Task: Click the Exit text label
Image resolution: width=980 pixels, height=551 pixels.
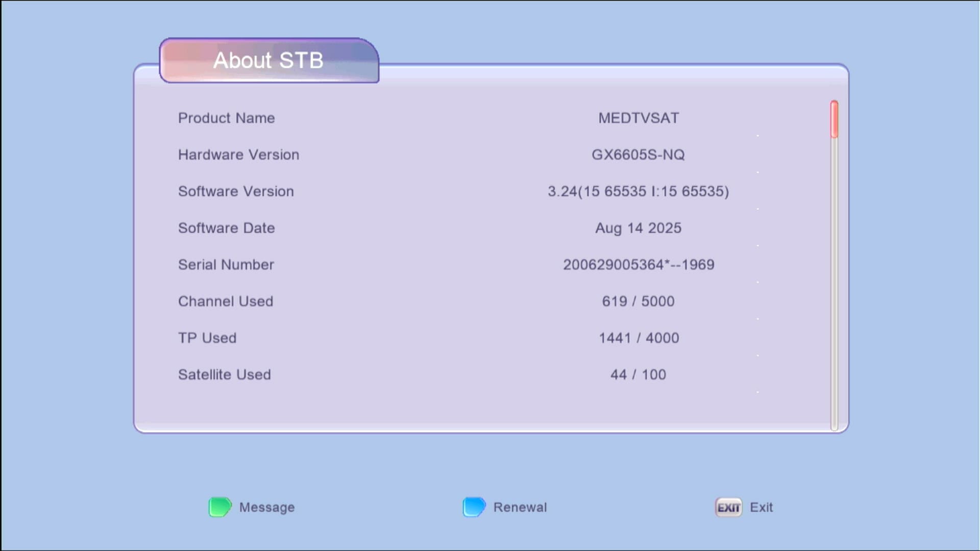Action: 761,507
